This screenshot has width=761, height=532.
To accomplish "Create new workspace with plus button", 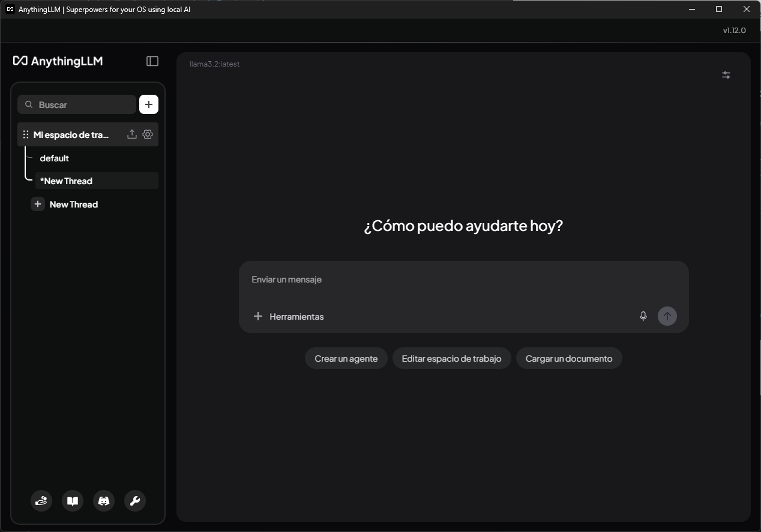I will tap(149, 104).
